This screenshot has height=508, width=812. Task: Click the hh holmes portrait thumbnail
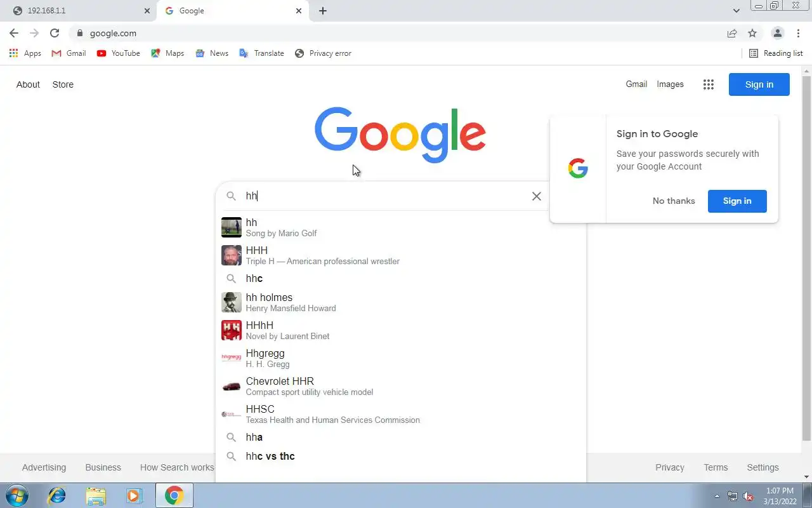[x=232, y=302]
